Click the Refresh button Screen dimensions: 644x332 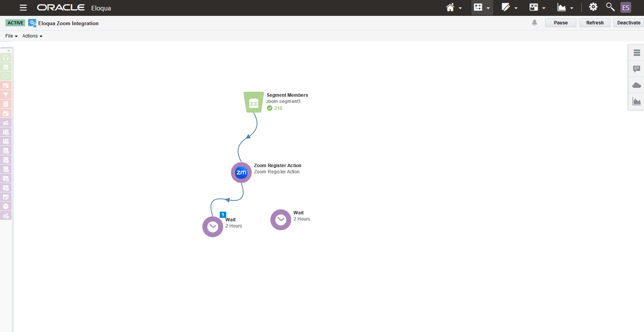pyautogui.click(x=595, y=23)
